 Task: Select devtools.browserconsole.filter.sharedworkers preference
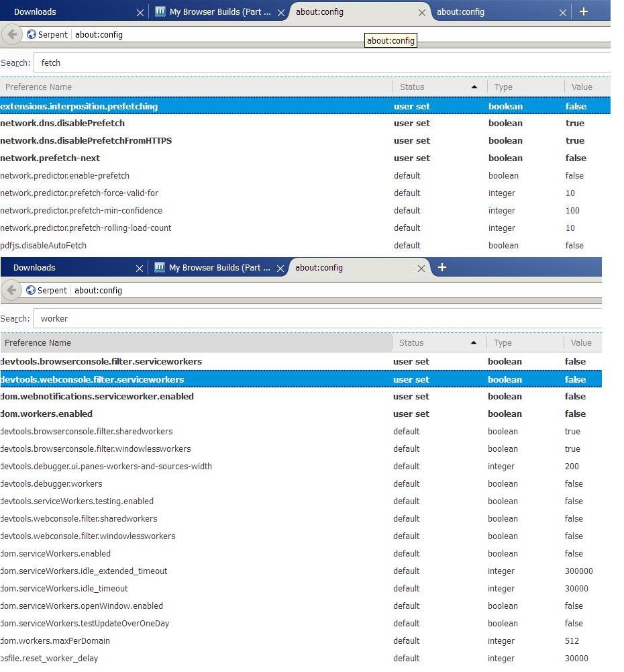(301, 432)
